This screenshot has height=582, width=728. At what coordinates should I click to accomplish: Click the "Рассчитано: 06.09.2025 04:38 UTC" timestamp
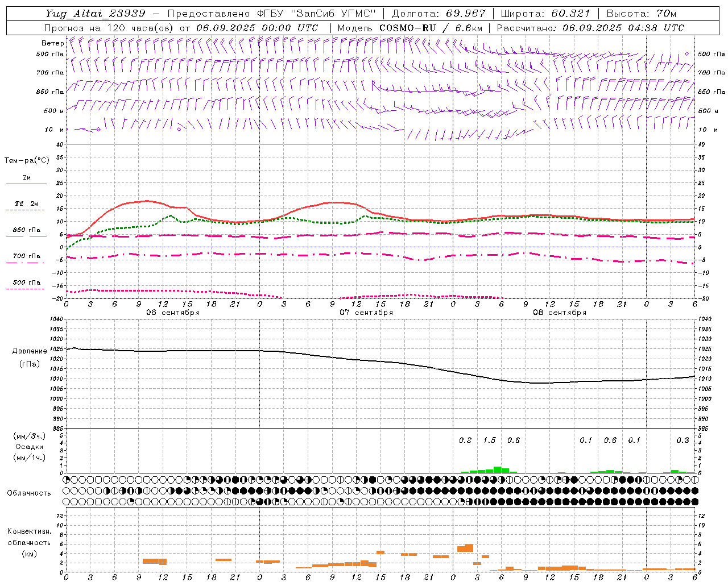[x=590, y=28]
